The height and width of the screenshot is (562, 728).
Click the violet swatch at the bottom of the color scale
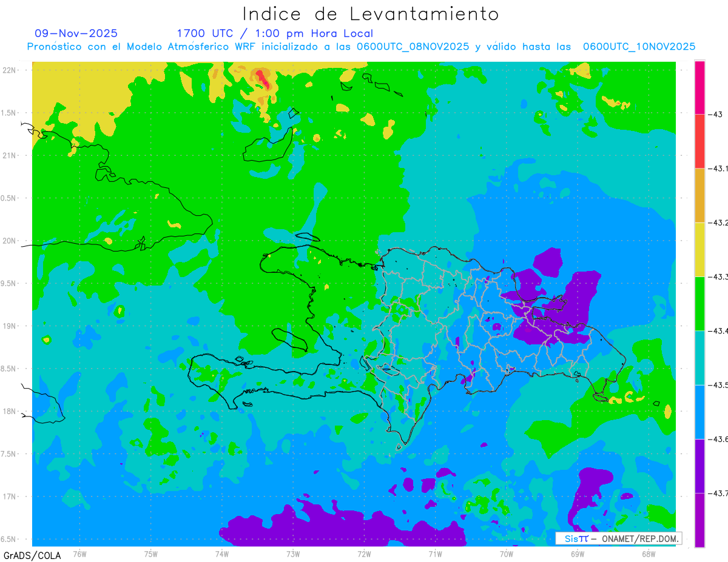point(699,520)
